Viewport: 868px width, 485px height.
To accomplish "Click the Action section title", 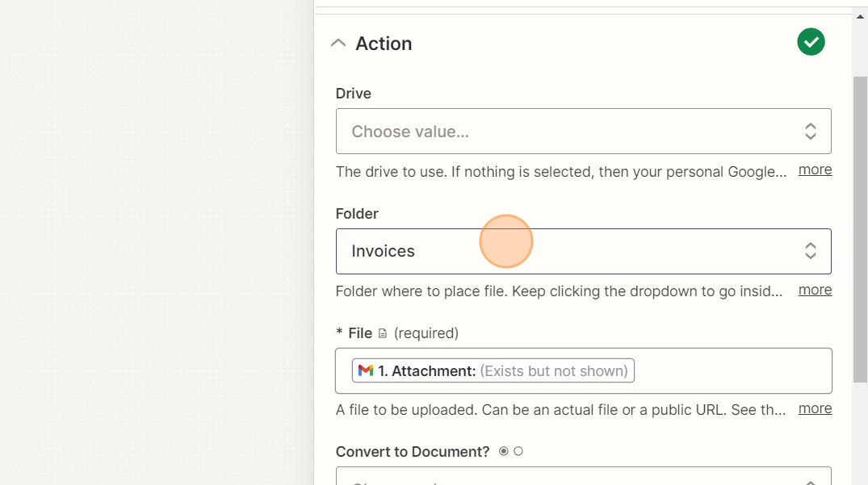I will [x=384, y=44].
